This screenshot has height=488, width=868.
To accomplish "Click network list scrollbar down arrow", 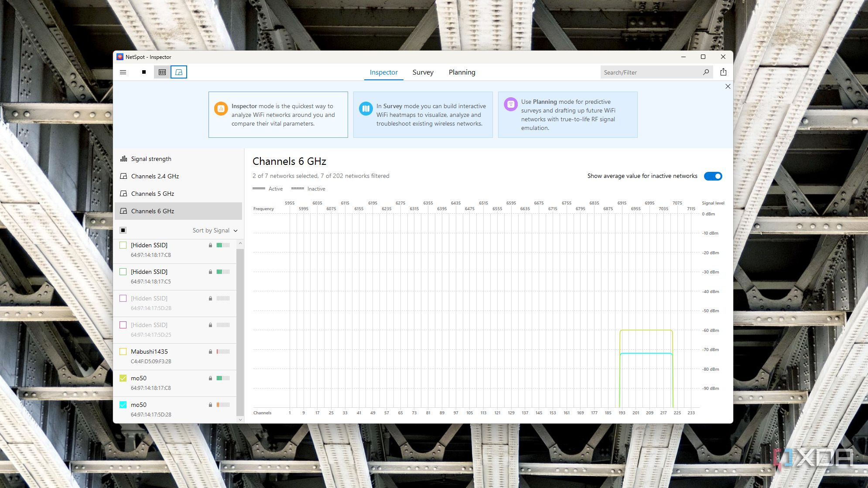I will [x=240, y=420].
